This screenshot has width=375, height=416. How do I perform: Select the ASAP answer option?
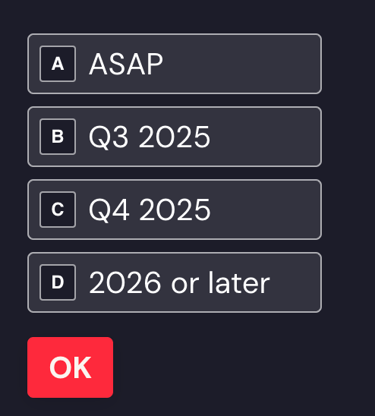click(174, 64)
